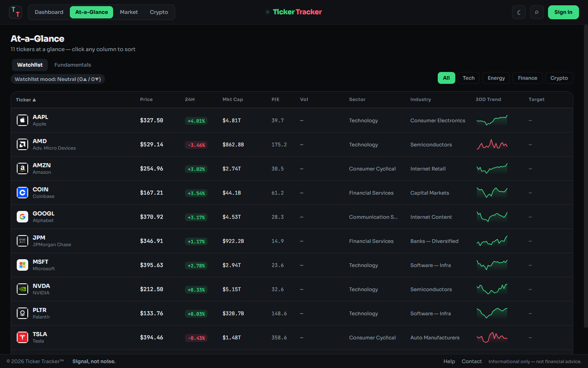Sort table by Vol column

pos(304,99)
